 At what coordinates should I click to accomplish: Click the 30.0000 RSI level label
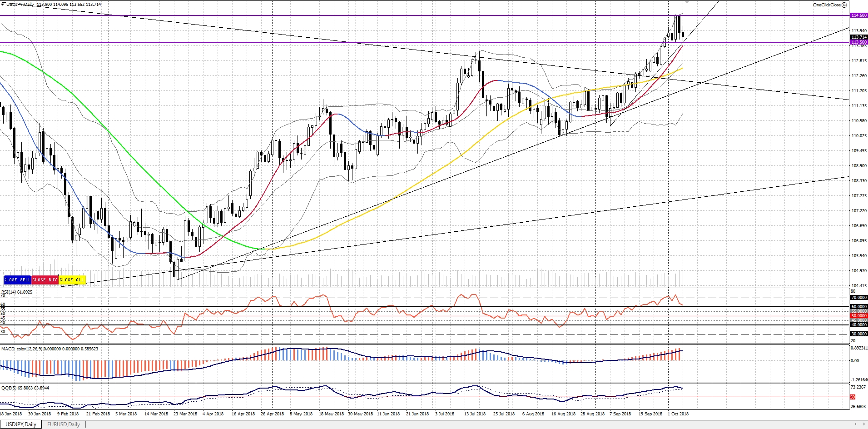(x=858, y=334)
